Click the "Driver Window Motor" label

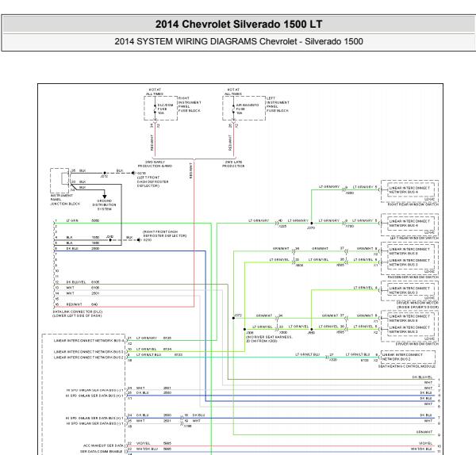[x=417, y=303]
